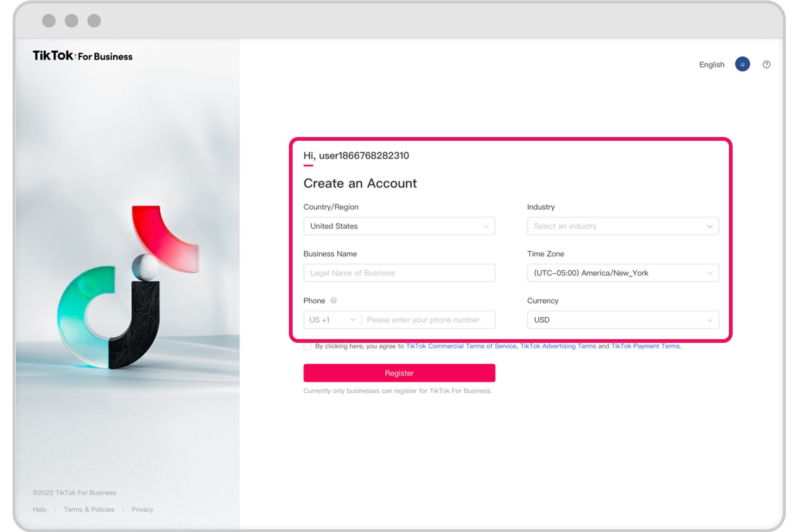Click the help question mark icon
798x532 pixels.
pos(767,65)
